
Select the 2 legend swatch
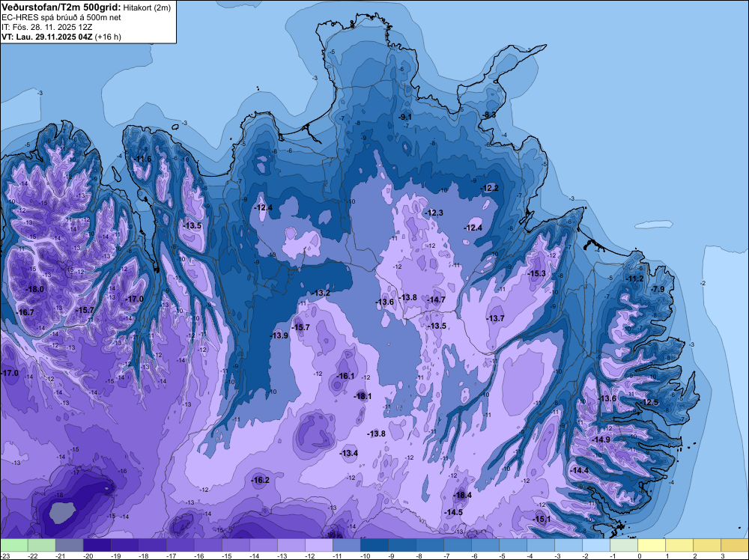pos(706,545)
